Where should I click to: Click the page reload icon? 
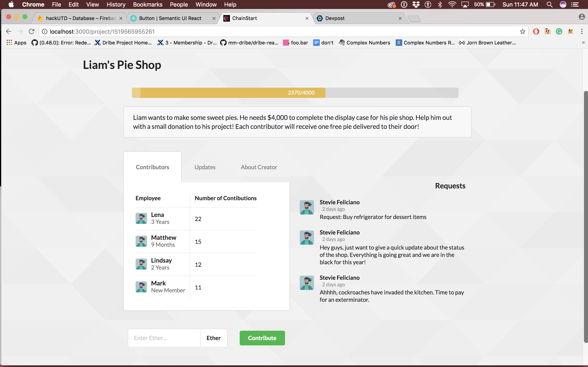tap(32, 32)
